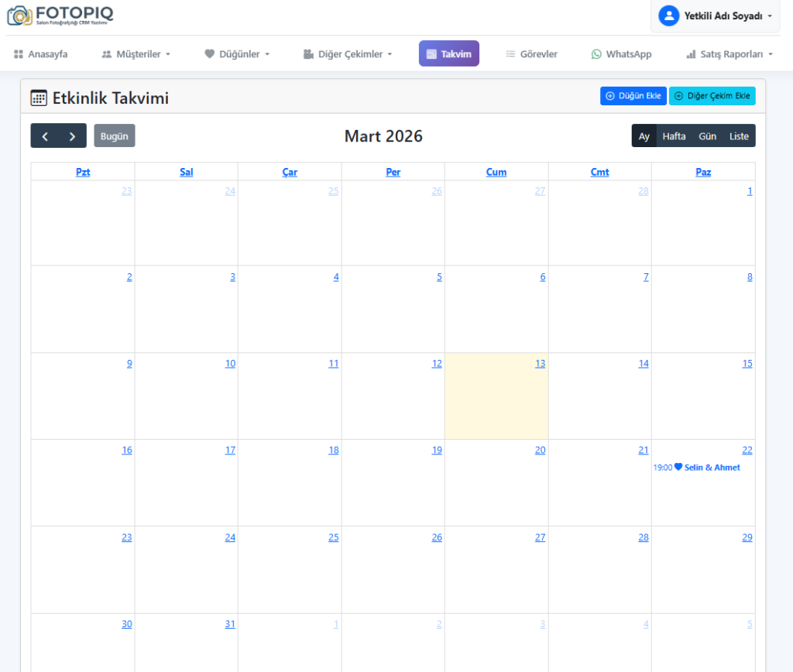Viewport: 793px width, 672px height.
Task: Expand the Müşteriler dropdown menu
Action: (x=136, y=54)
